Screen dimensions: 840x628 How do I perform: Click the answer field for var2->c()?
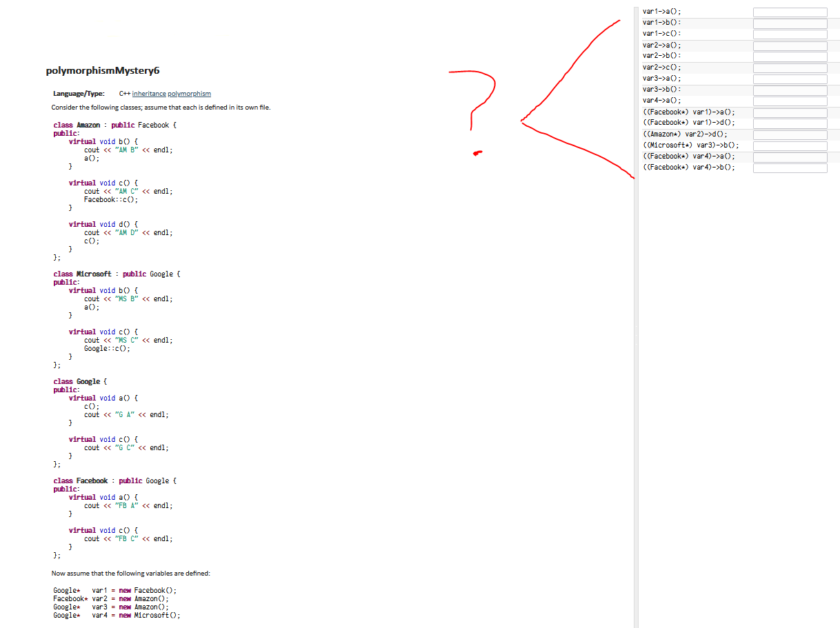pyautogui.click(x=790, y=67)
